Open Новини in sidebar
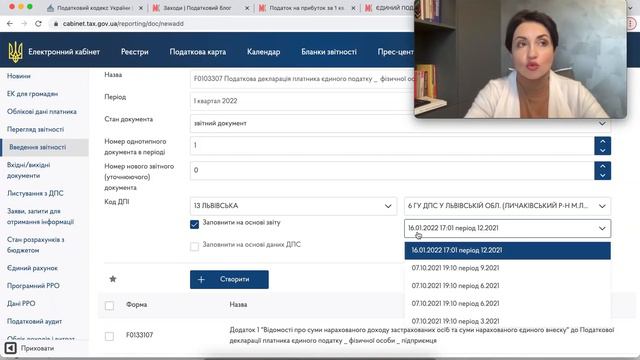 pyautogui.click(x=19, y=76)
